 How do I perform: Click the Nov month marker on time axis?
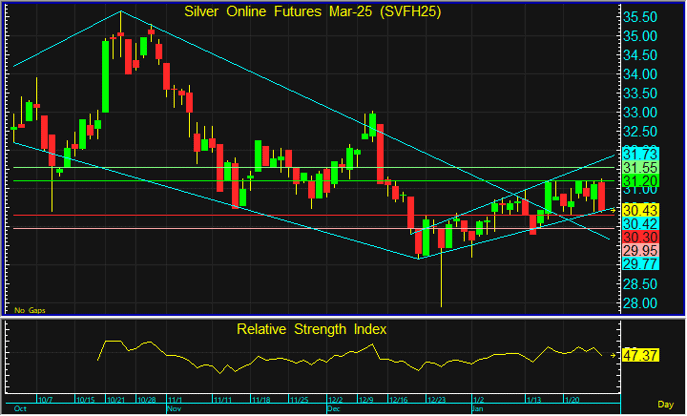tap(174, 408)
